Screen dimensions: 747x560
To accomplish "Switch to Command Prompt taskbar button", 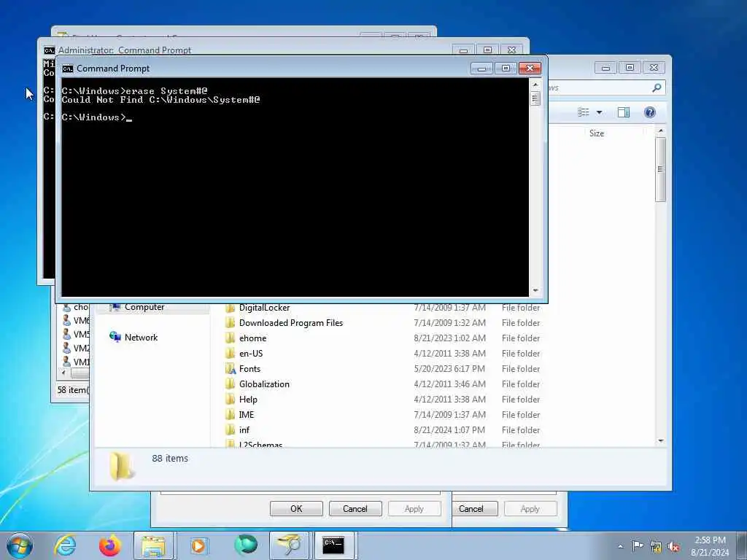I will (x=334, y=545).
